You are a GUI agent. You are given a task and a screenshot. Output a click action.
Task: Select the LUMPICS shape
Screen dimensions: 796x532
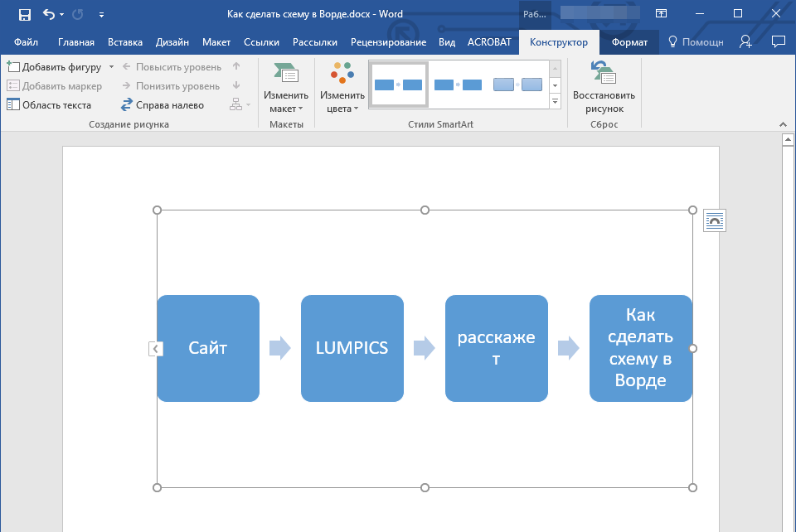(352, 348)
